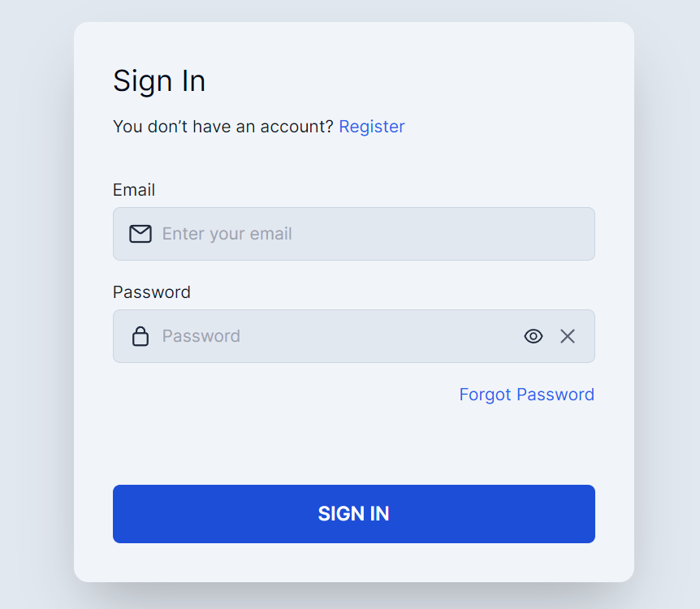Show the hidden password via eye icon
The width and height of the screenshot is (700, 609).
point(534,336)
